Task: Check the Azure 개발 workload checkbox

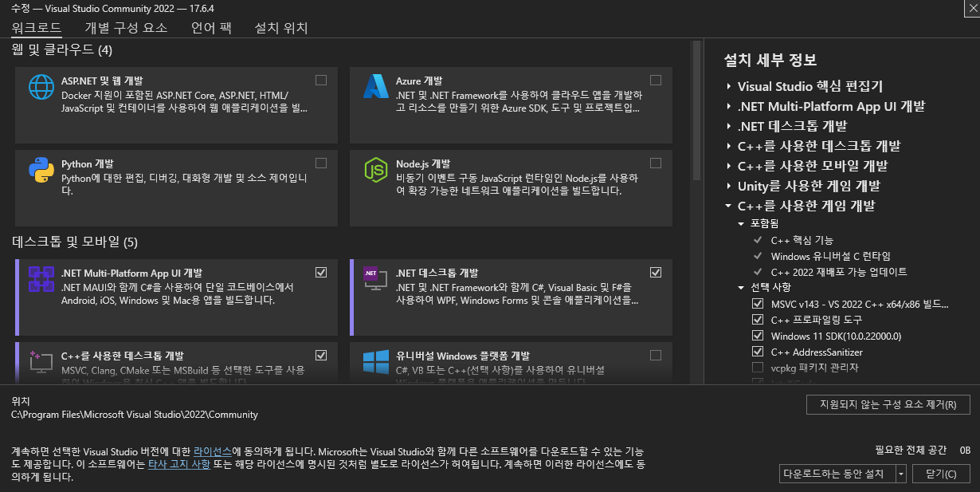Action: (656, 80)
